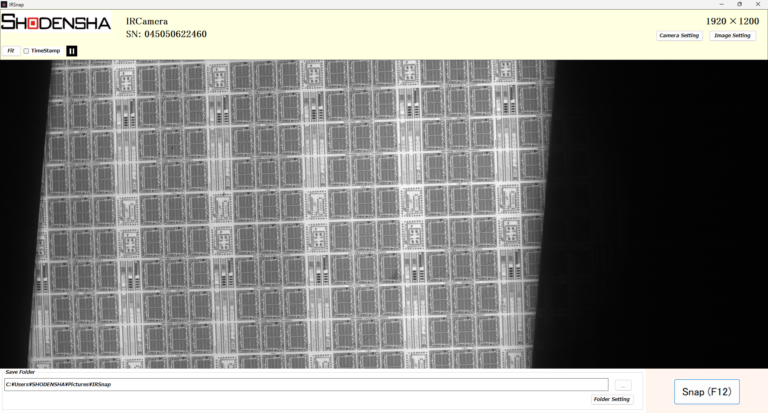Pause the live camera feed
The height and width of the screenshot is (413, 768).
pyautogui.click(x=72, y=51)
